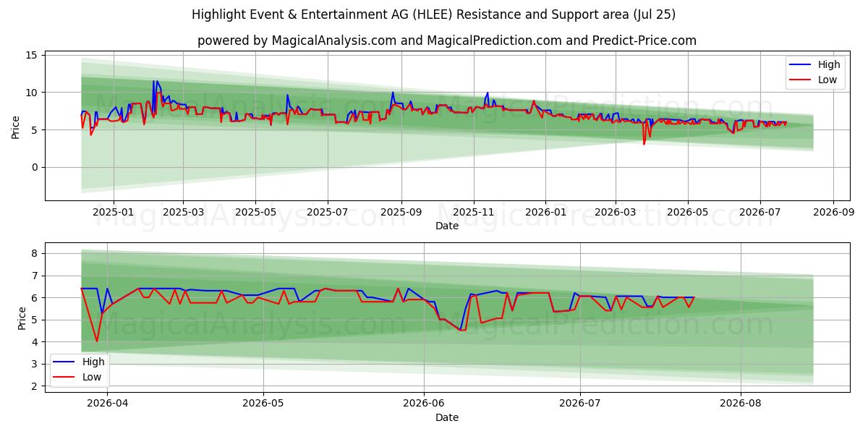This screenshot has width=868, height=434.
Task: Click the 2026-07 tick label on top chart
Action: [x=760, y=213]
